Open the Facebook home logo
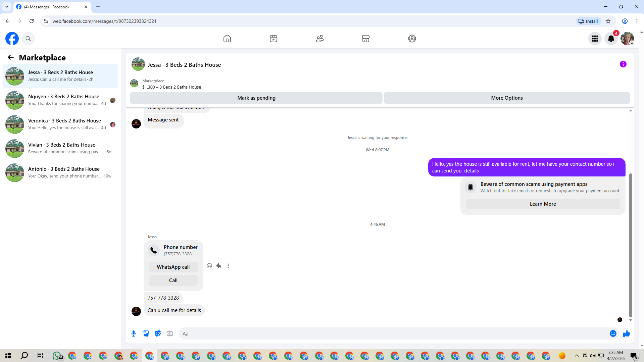Viewport: 644px width, 362px height. (x=12, y=39)
